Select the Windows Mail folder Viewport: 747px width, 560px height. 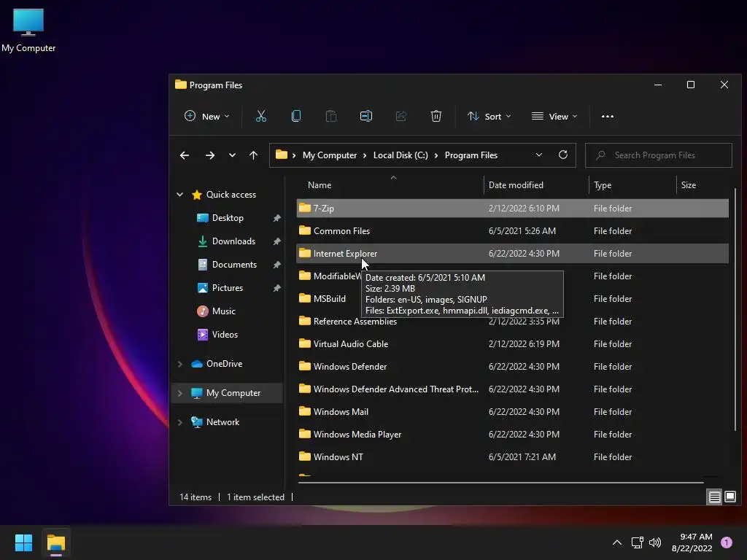pos(513,412)
